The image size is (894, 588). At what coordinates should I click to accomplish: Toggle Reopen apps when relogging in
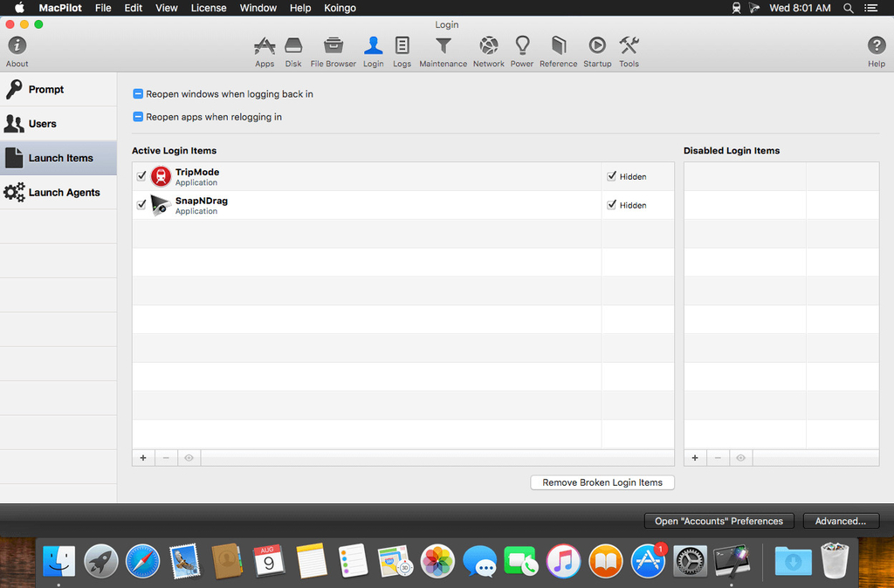(x=137, y=117)
